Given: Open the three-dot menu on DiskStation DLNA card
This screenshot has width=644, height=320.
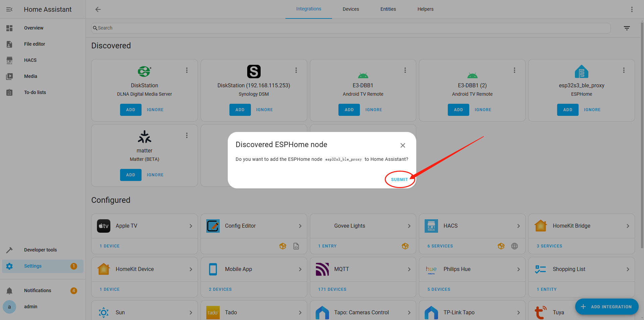Looking at the screenshot, I should [187, 70].
